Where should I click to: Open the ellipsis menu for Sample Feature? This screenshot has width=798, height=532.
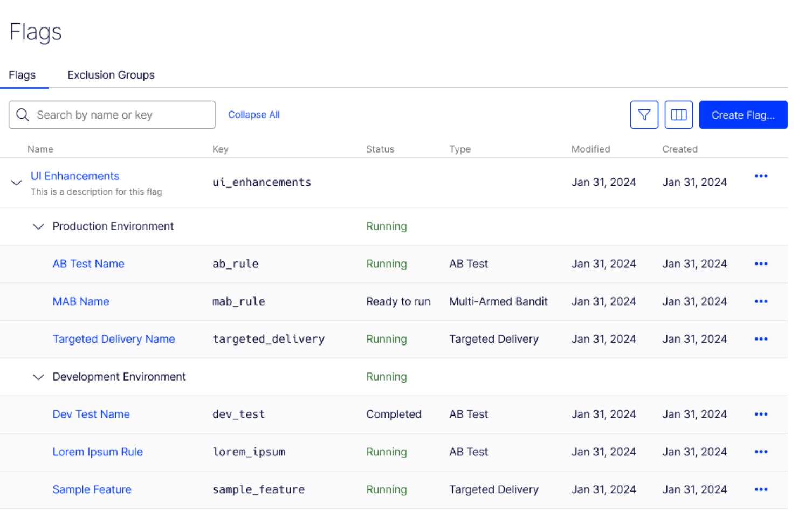pos(761,489)
